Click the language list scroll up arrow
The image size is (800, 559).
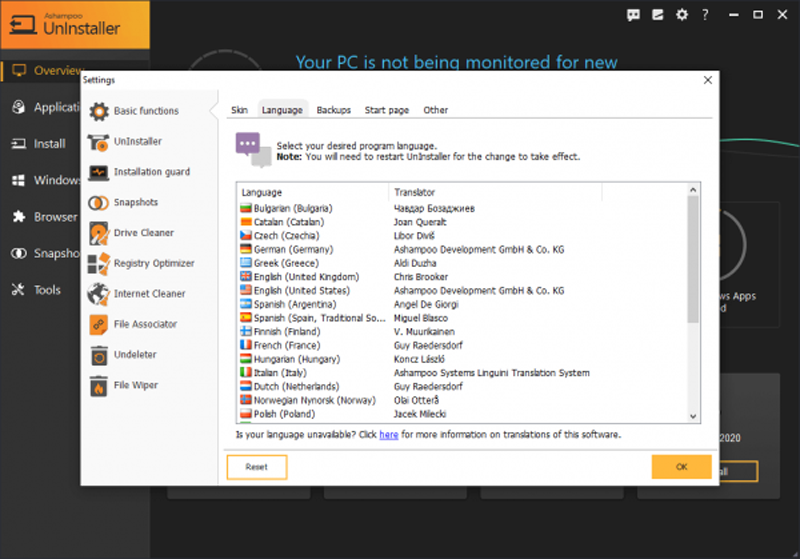(693, 190)
